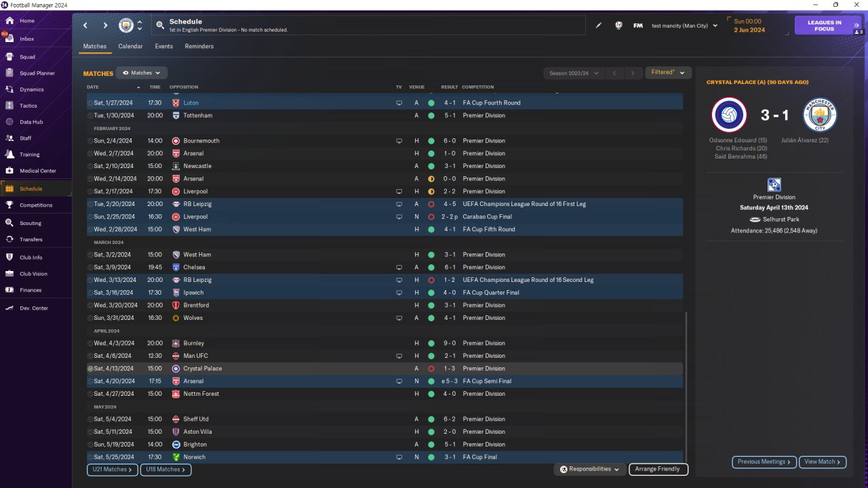Open the Tactics section
This screenshot has width=868, height=488.
click(x=28, y=106)
